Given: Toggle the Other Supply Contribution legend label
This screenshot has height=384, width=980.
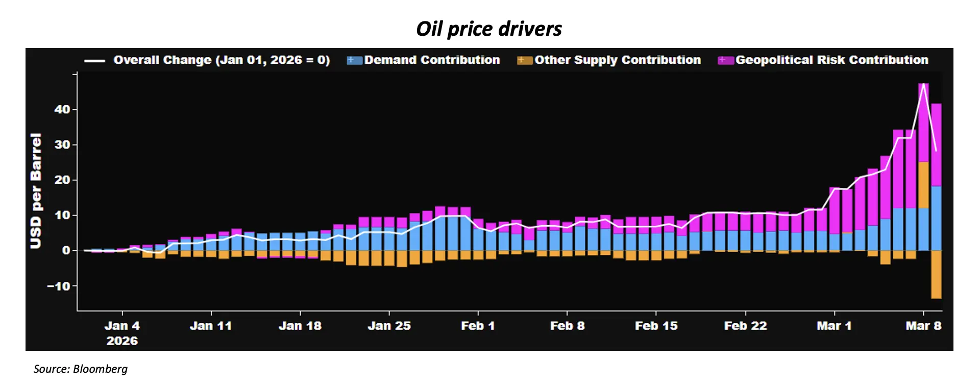Looking at the screenshot, I should [x=618, y=60].
